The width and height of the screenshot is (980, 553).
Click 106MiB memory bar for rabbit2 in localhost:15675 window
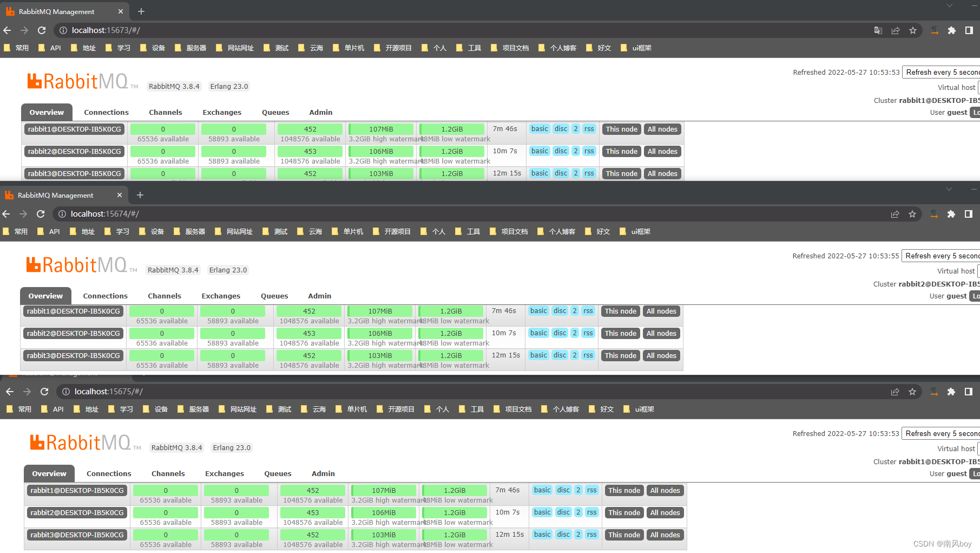384,513
